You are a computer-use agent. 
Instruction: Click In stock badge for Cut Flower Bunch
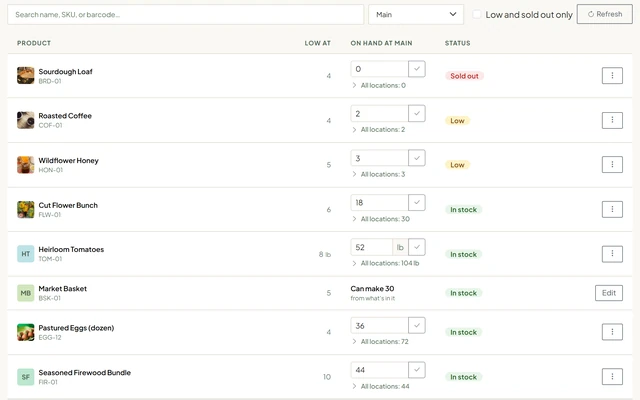point(463,210)
